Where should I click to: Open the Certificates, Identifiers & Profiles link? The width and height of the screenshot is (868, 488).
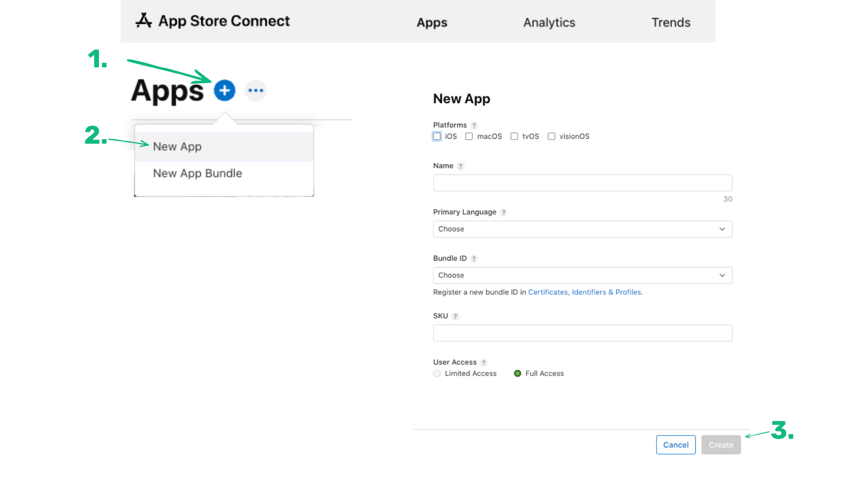[x=585, y=292]
